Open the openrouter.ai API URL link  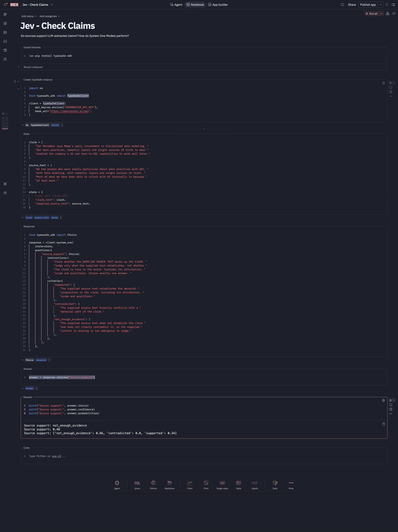[x=70, y=111]
